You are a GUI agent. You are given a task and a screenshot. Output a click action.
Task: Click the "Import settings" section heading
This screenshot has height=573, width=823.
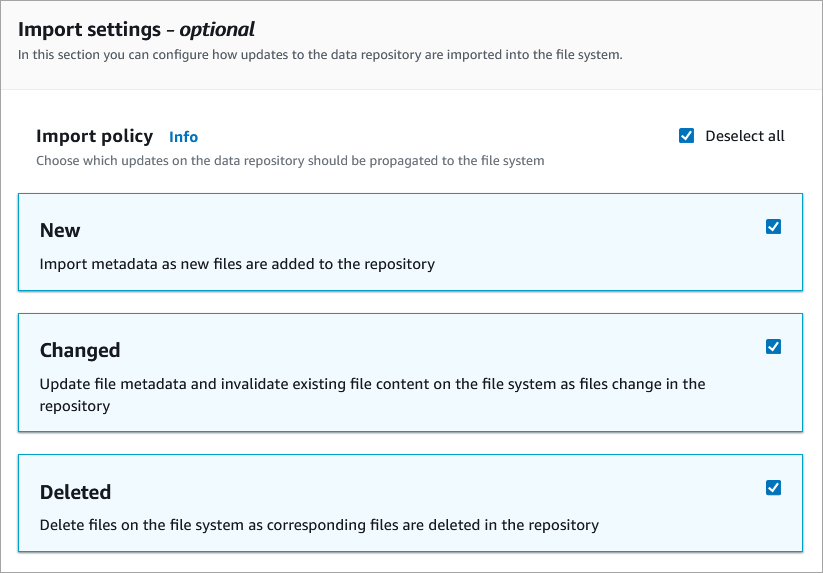91,29
